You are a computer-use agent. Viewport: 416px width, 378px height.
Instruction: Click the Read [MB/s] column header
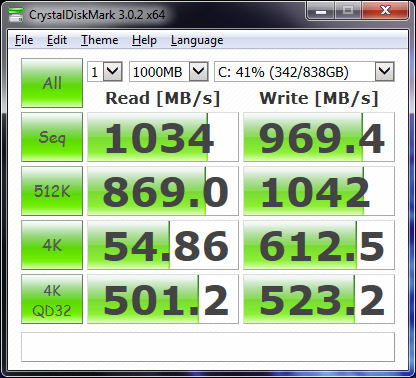click(x=163, y=98)
